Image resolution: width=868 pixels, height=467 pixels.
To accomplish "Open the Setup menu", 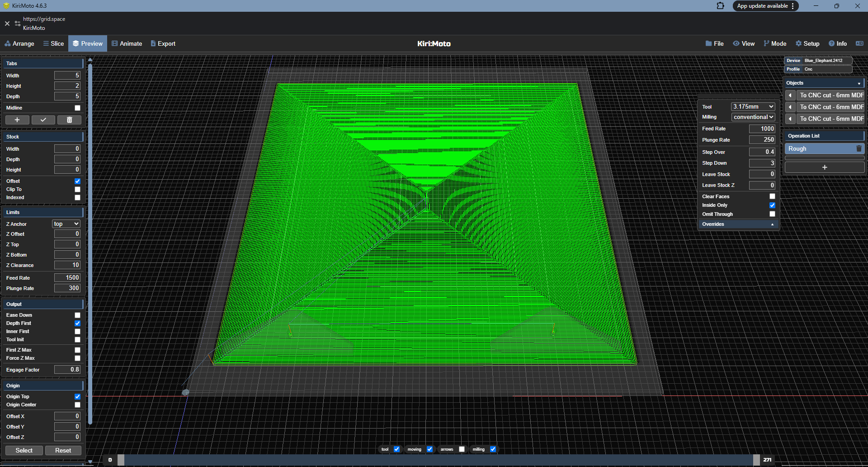I will tap(807, 44).
